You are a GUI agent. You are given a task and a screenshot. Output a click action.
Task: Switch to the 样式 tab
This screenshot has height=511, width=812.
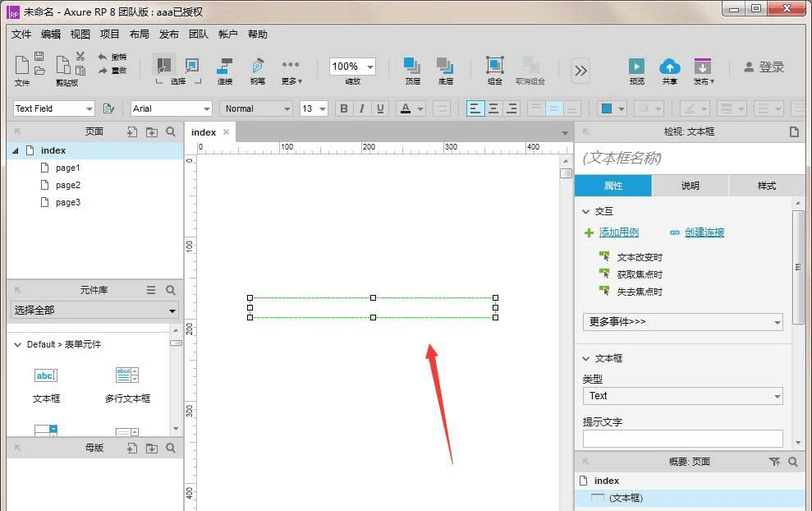(x=766, y=186)
